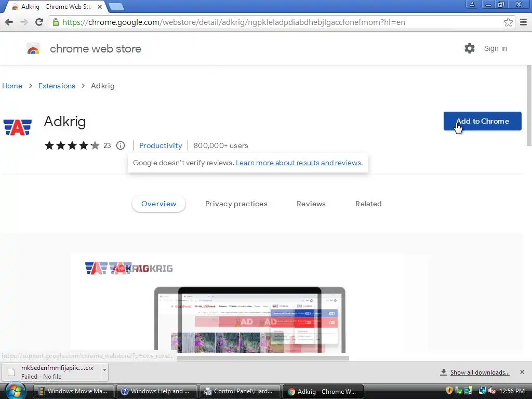Open the Reviews tab
The image size is (532, 399).
tap(311, 204)
